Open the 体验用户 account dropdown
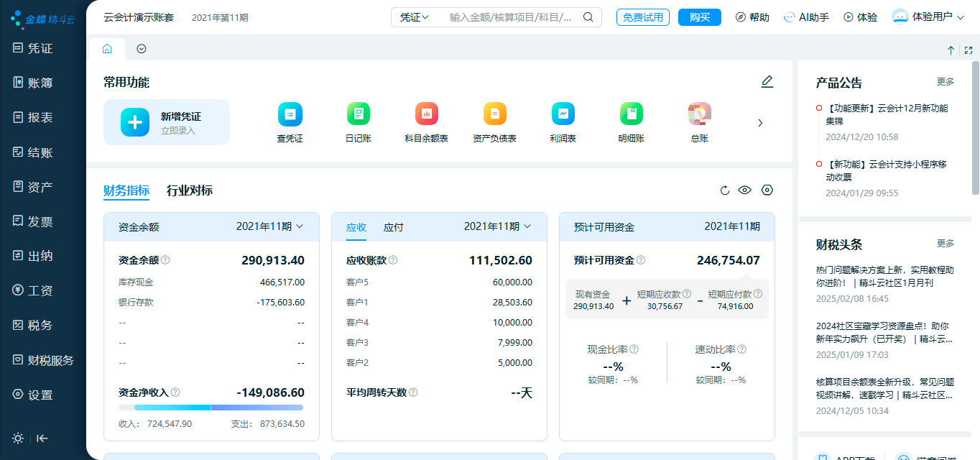Viewport: 980px width, 460px height. tap(928, 17)
